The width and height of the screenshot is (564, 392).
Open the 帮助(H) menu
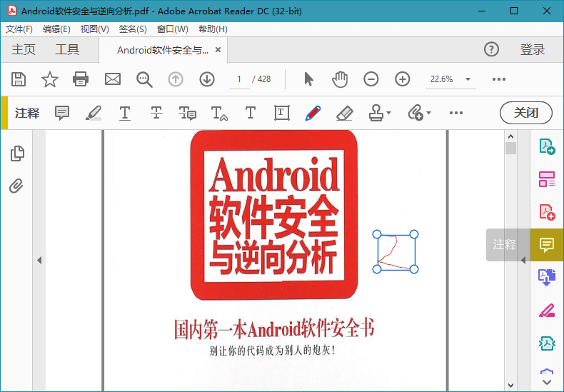(x=213, y=29)
